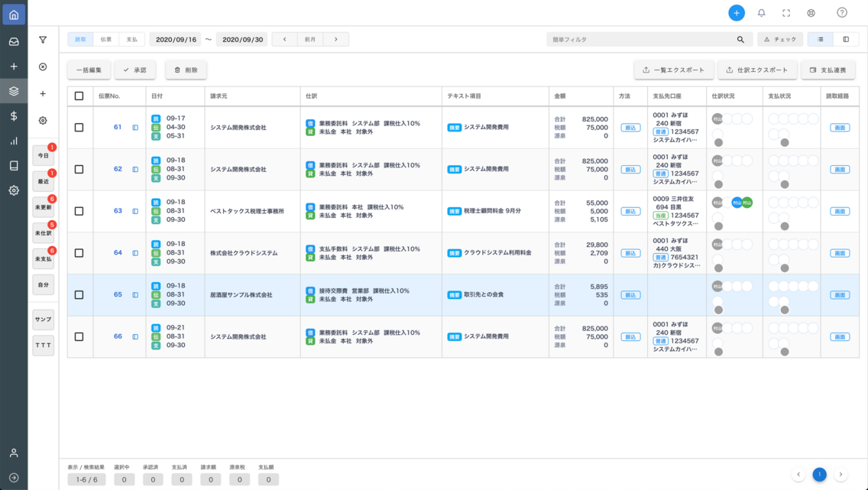Check the checkbox for voucher No. 63

[79, 212]
